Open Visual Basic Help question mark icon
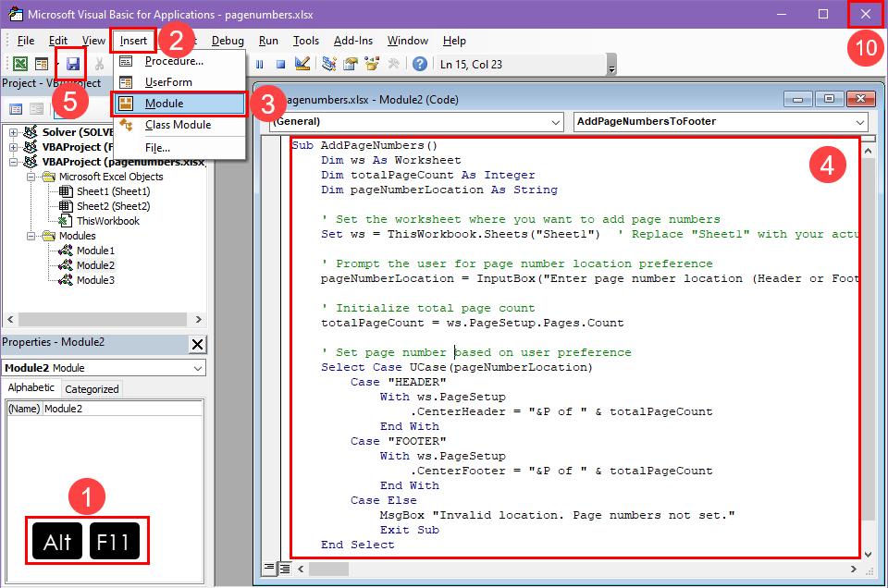The height and width of the screenshot is (588, 888). click(420, 64)
